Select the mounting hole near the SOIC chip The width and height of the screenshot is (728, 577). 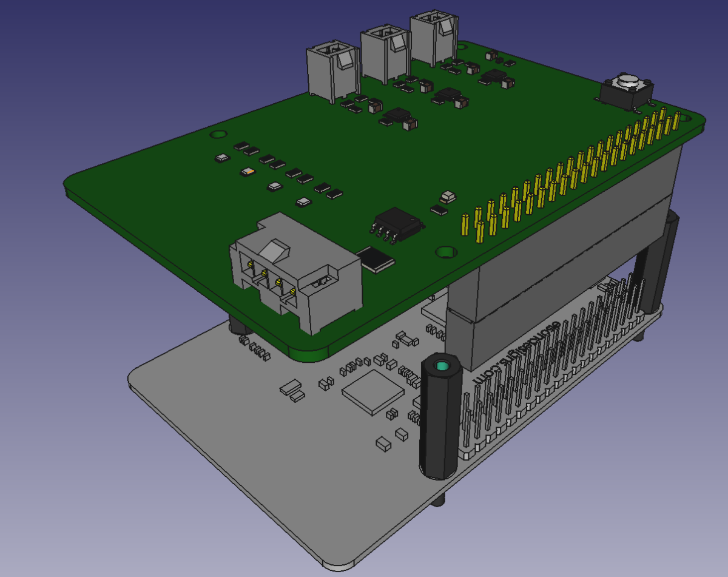click(x=446, y=251)
